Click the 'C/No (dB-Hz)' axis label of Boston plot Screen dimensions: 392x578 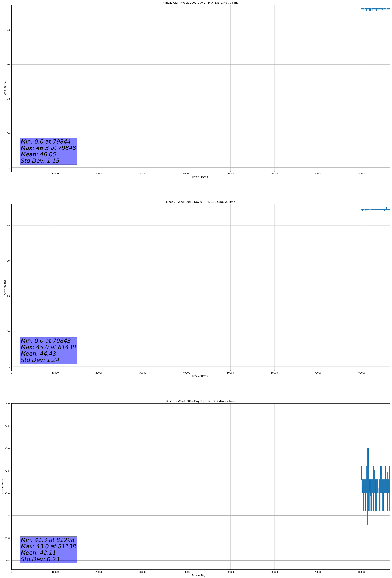point(2,486)
